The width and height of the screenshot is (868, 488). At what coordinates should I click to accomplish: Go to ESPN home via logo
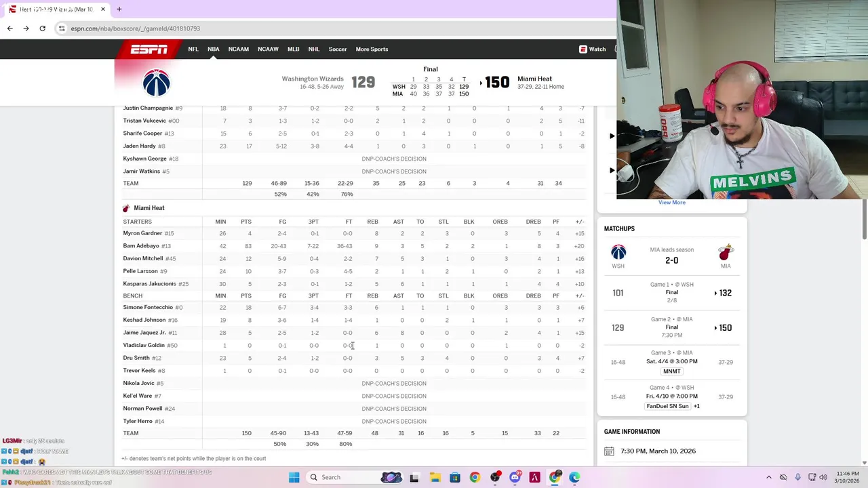[149, 49]
